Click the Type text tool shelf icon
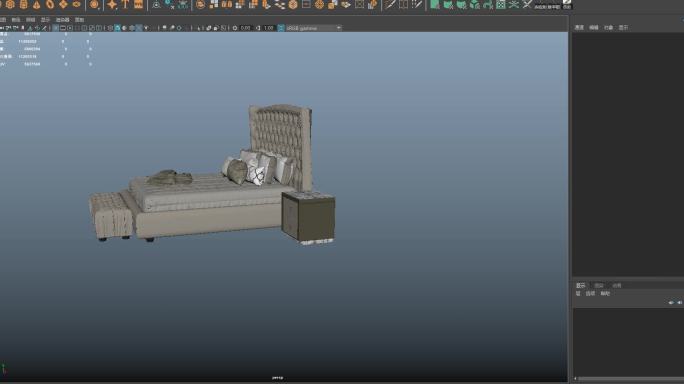Image resolution: width=684 pixels, height=384 pixels. (x=125, y=5)
